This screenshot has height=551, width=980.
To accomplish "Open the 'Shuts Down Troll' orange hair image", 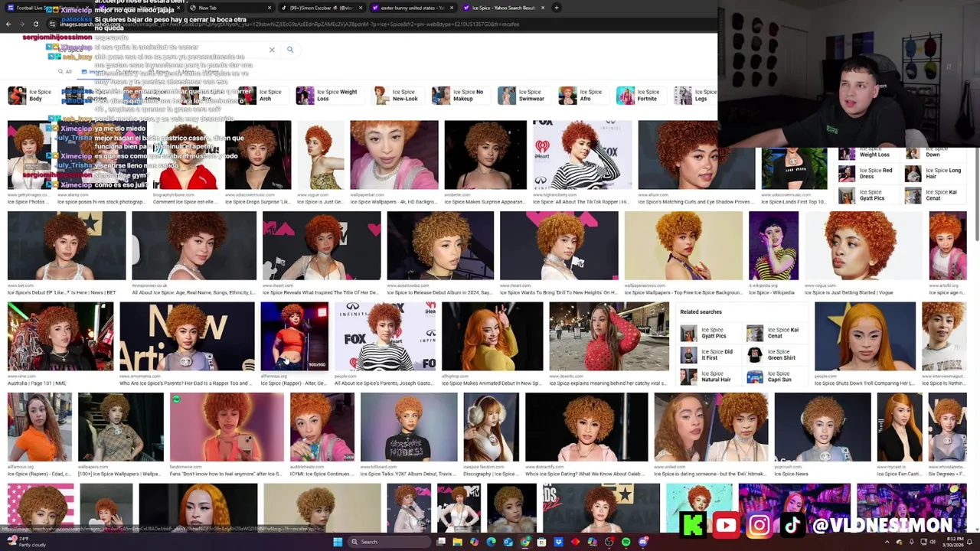I will [865, 336].
